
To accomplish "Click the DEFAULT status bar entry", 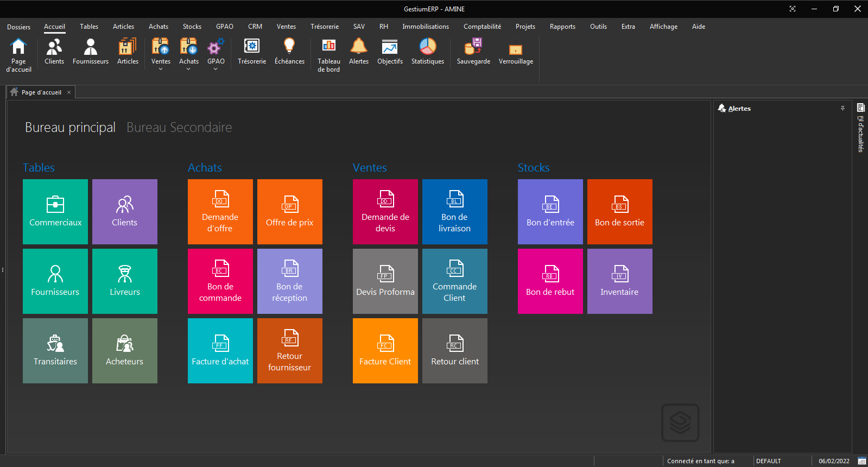I will 769,461.
